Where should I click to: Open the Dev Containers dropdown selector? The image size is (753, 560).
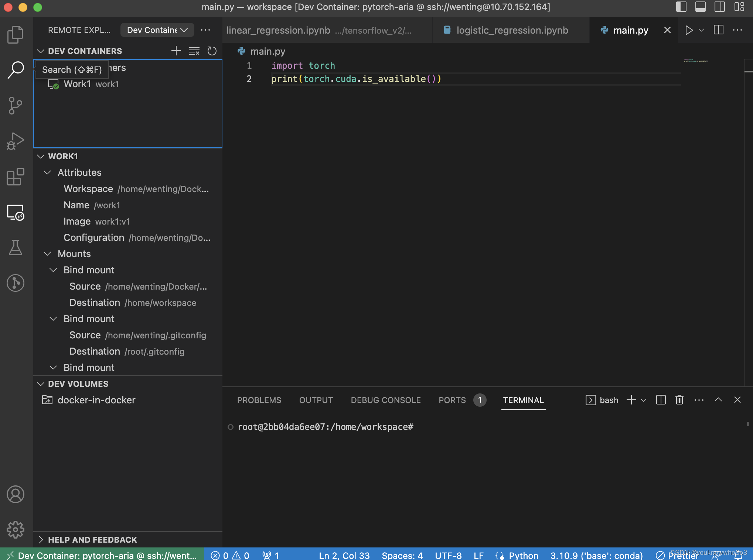[x=157, y=30]
